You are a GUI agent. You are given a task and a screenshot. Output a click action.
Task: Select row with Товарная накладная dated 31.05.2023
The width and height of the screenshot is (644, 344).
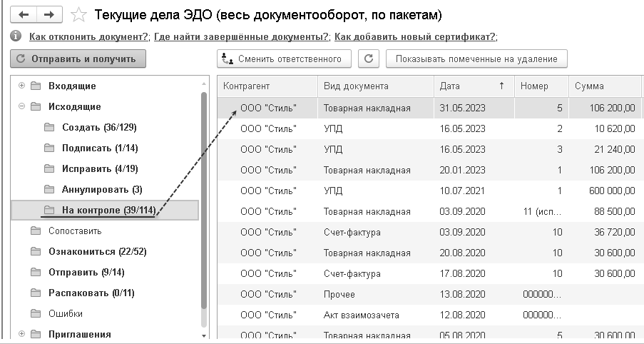pyautogui.click(x=429, y=108)
